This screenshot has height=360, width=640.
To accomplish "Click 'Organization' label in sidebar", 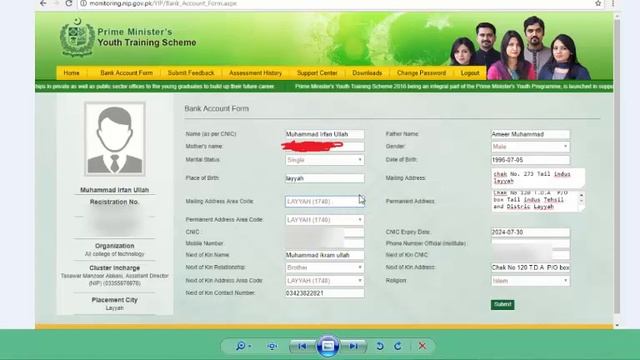I will 115,246.
